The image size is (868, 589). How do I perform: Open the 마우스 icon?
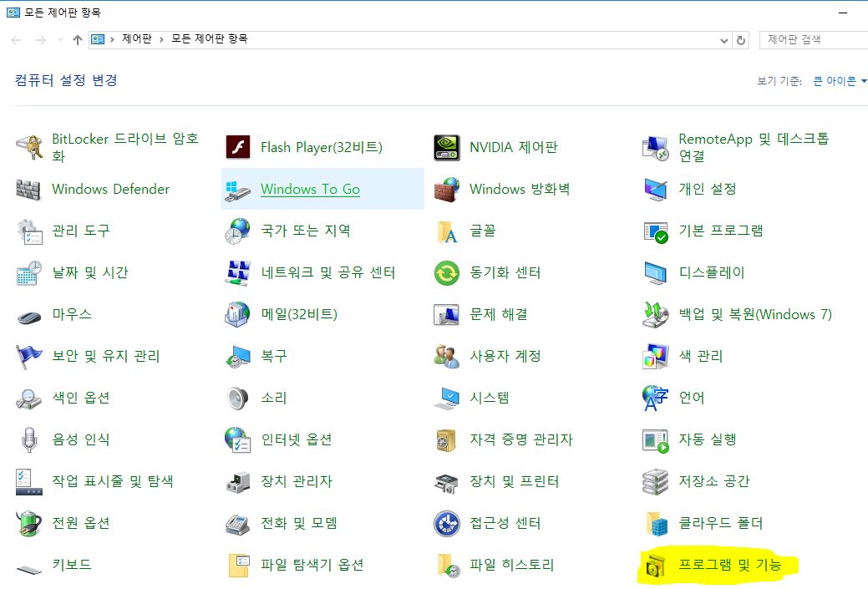coord(29,317)
